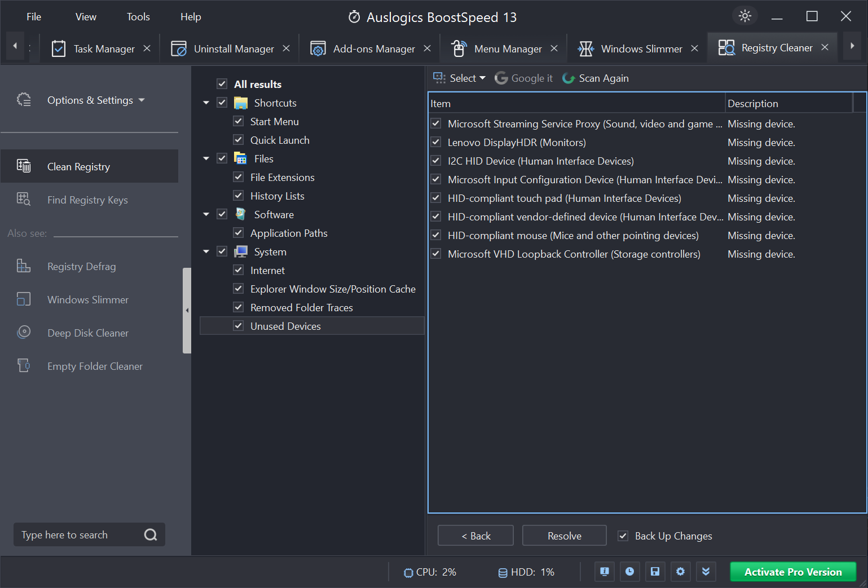Screen dimensions: 868x588
Task: Uncheck the Start Menu checkbox
Action: [239, 121]
